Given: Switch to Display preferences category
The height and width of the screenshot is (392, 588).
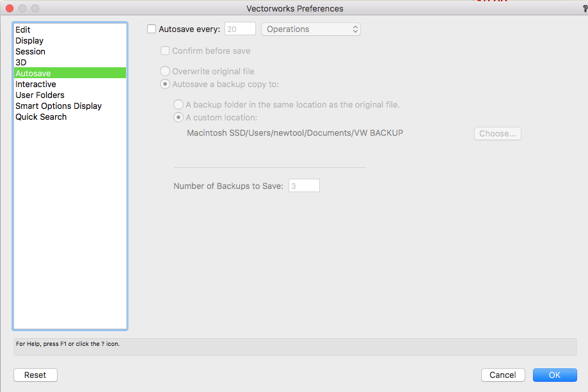Looking at the screenshot, I should click(29, 40).
